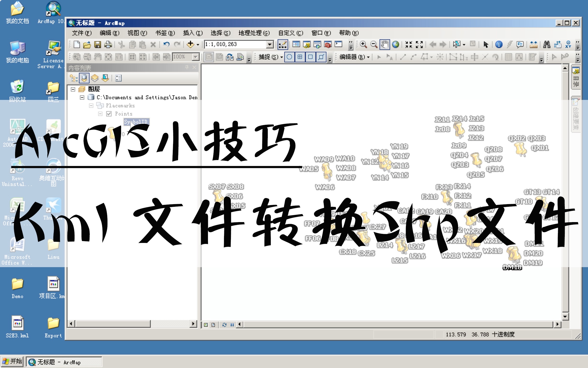Open the Snapping (捕捉) dropdown menu

tap(271, 57)
